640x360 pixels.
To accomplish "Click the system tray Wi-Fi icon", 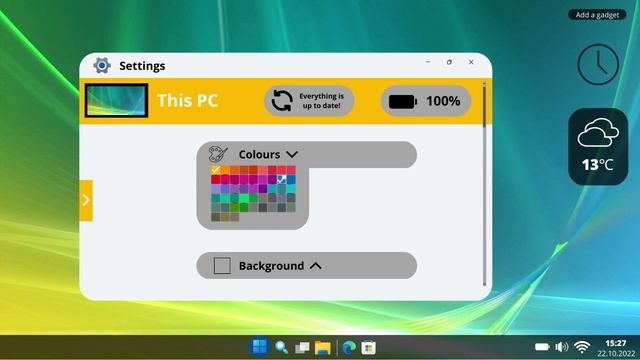I will point(582,347).
